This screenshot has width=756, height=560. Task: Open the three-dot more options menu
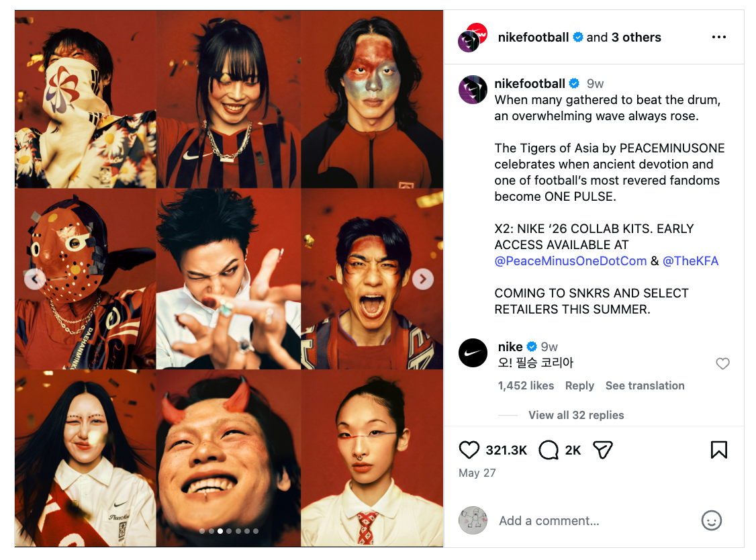tap(718, 37)
